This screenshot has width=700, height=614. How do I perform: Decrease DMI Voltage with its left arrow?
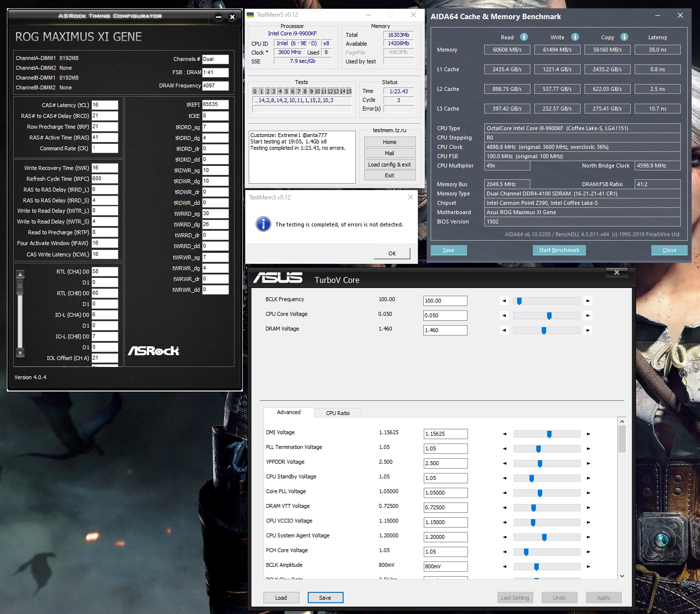pos(504,434)
